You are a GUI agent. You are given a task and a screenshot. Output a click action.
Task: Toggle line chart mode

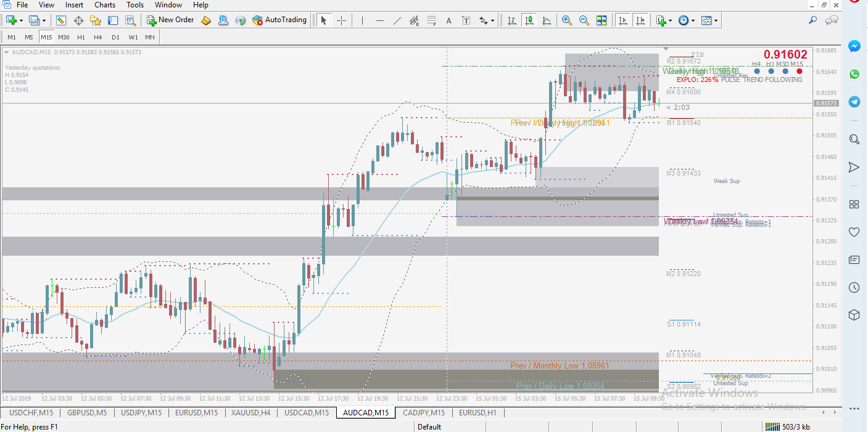tap(547, 20)
